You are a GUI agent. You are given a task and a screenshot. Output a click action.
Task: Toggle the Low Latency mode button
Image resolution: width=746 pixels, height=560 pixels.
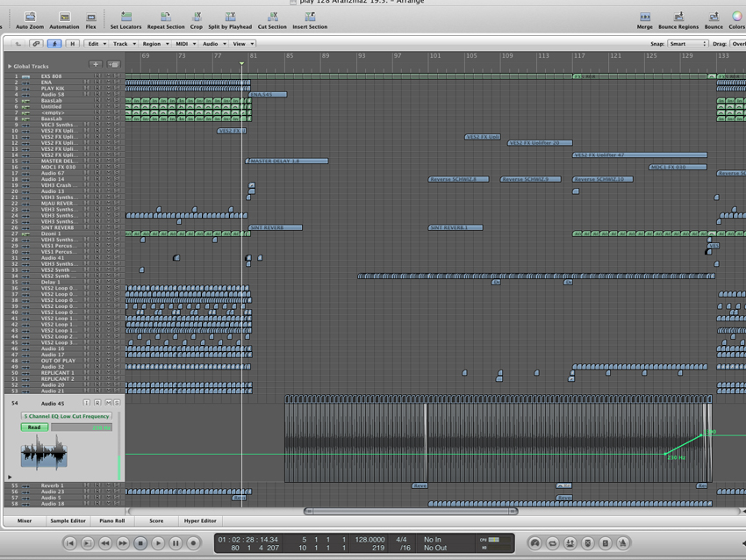click(534, 542)
